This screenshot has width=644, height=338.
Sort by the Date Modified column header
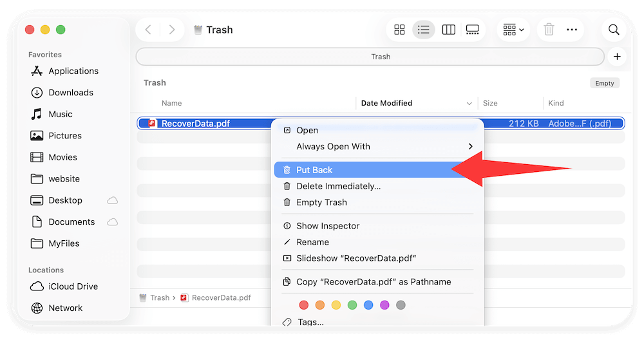(386, 103)
